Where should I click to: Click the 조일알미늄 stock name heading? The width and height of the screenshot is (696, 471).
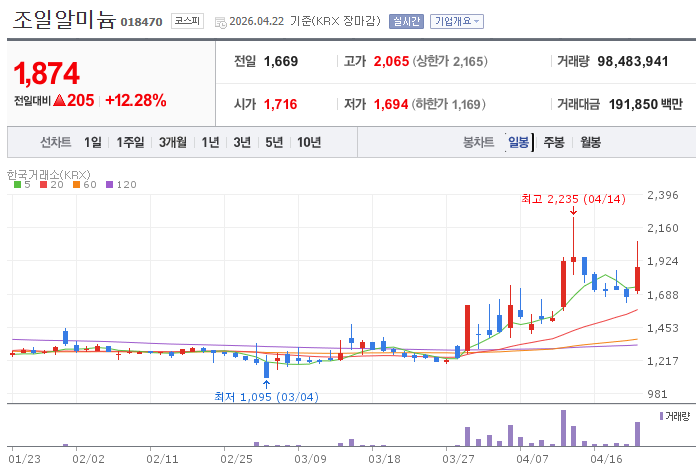point(64,20)
